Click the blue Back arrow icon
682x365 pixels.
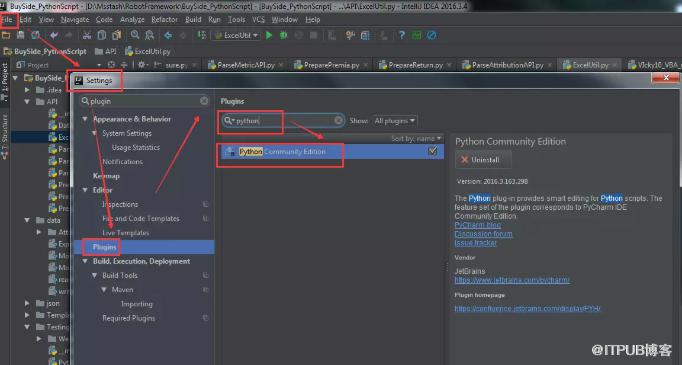pyautogui.click(x=168, y=35)
